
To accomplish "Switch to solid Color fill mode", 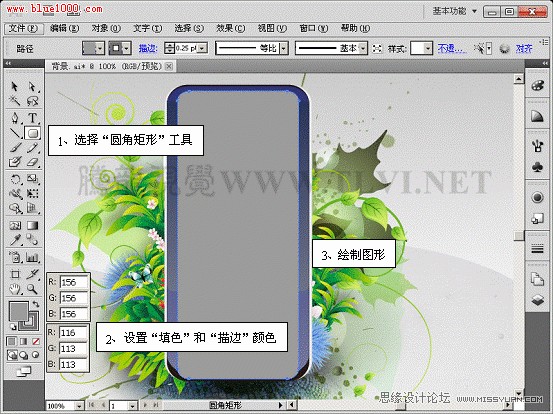I will tap(12, 341).
